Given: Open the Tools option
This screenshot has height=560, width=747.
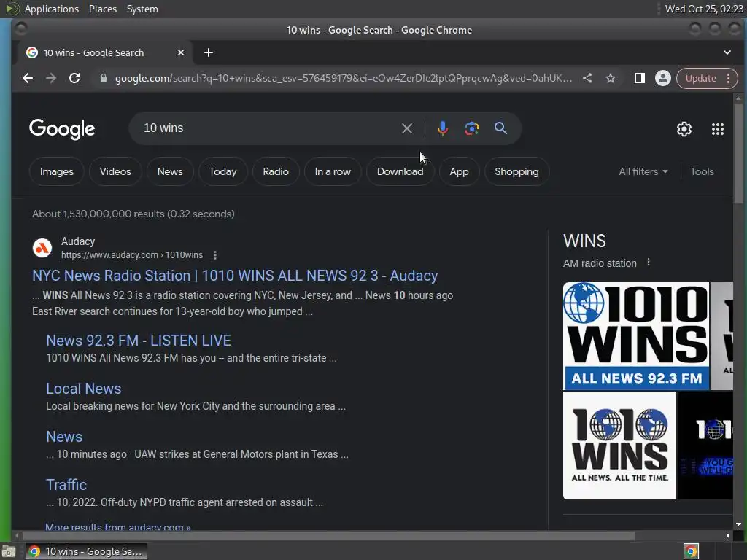Looking at the screenshot, I should [x=702, y=171].
